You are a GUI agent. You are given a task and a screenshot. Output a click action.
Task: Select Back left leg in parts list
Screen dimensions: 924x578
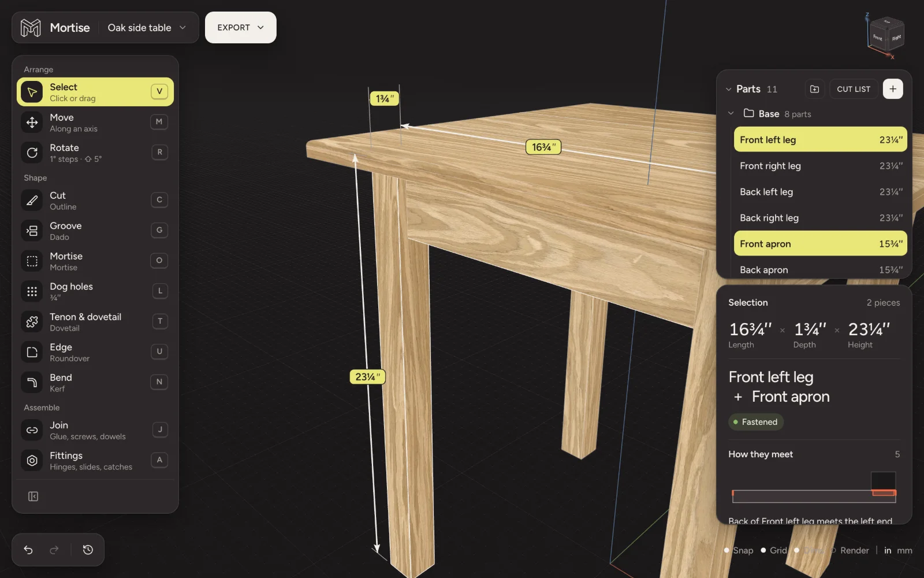821,192
